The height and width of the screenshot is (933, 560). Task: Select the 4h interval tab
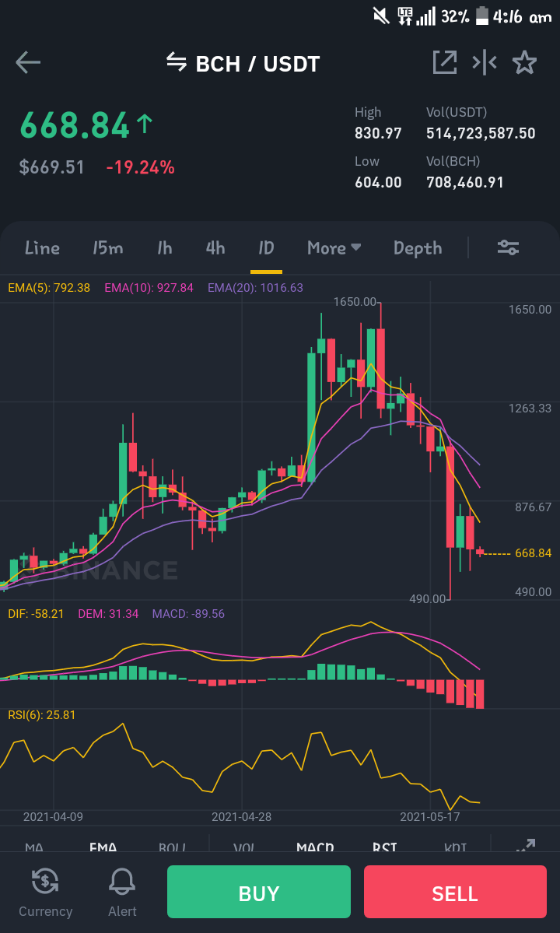pyautogui.click(x=215, y=247)
